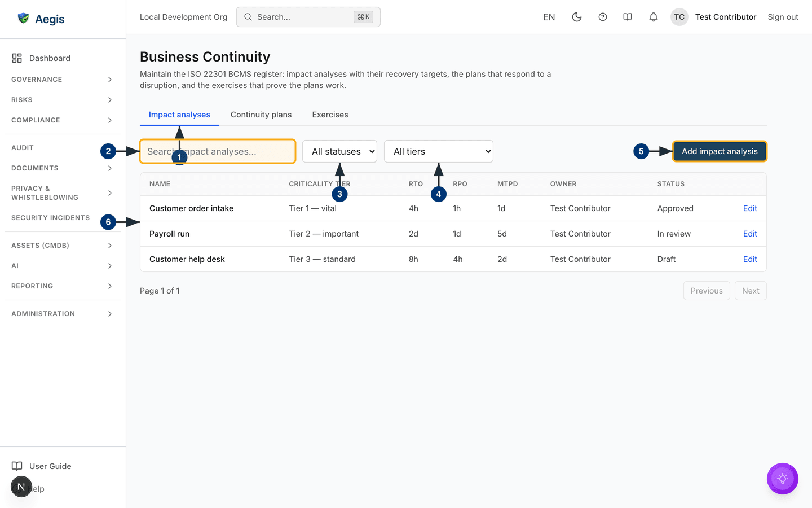Click the 5d MTPD value for Payroll run
The width and height of the screenshot is (812, 508).
point(502,234)
